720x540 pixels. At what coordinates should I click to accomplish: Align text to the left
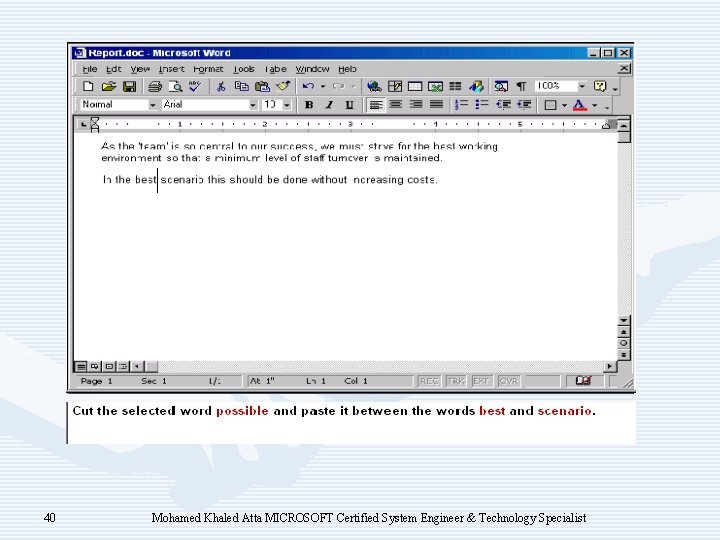[x=376, y=105]
